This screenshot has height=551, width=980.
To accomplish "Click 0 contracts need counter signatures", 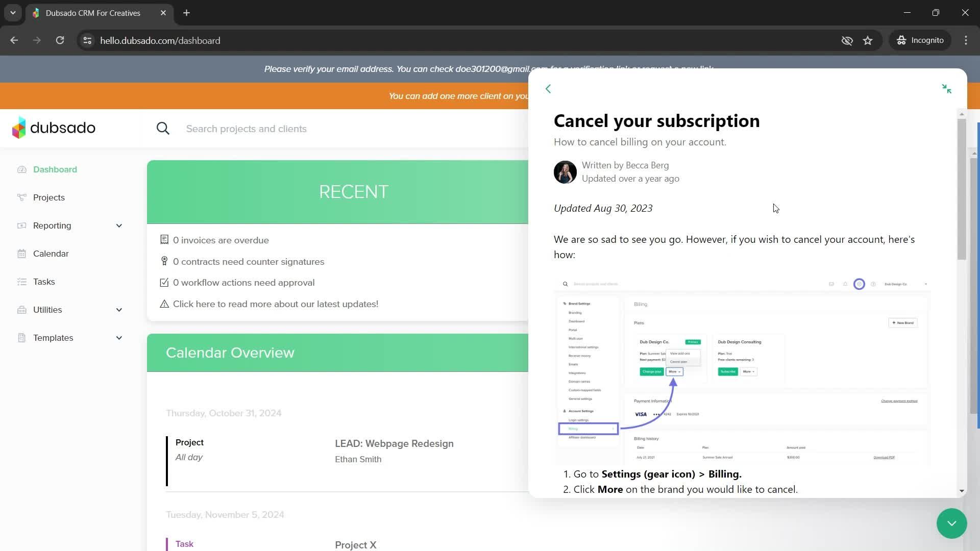I will (x=249, y=262).
